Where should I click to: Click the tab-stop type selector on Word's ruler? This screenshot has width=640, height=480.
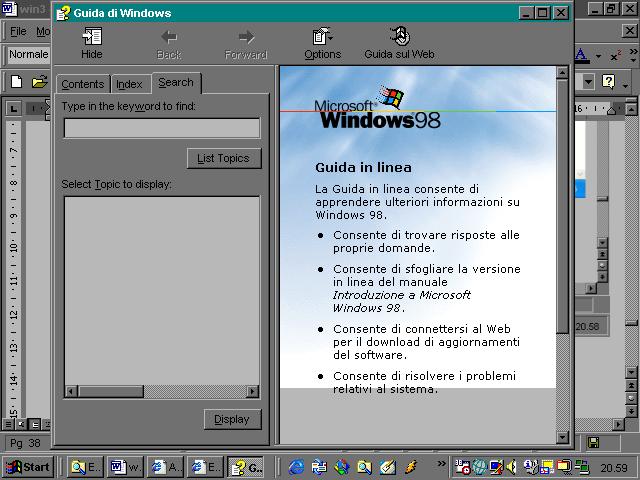tap(13, 109)
